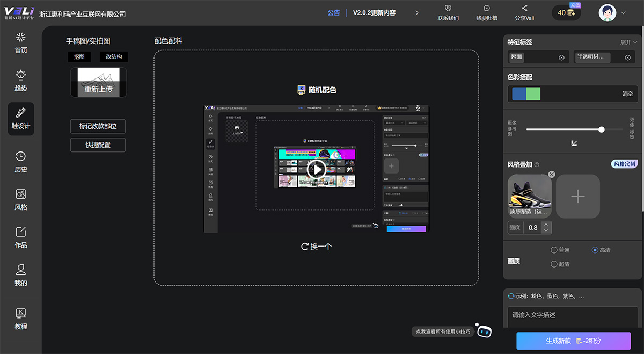Screen dimensions: 644x354
Task: Open the user avatar dropdown arrow
Action: 623,12
